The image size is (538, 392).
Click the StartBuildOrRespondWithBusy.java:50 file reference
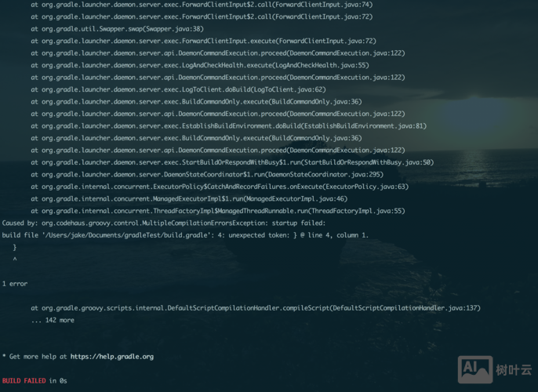[366, 162]
